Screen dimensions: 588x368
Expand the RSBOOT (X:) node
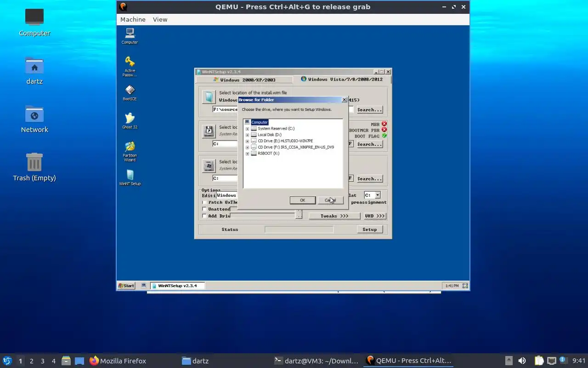coord(247,154)
